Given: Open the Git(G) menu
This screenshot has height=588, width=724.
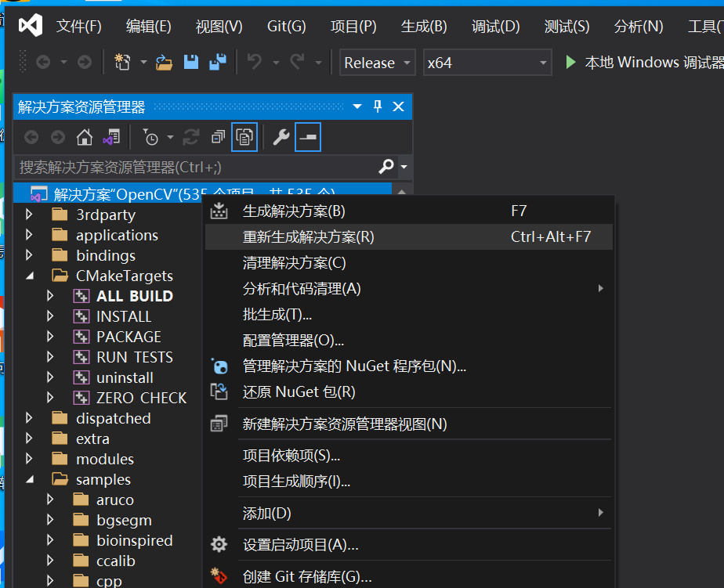Looking at the screenshot, I should coord(287,27).
